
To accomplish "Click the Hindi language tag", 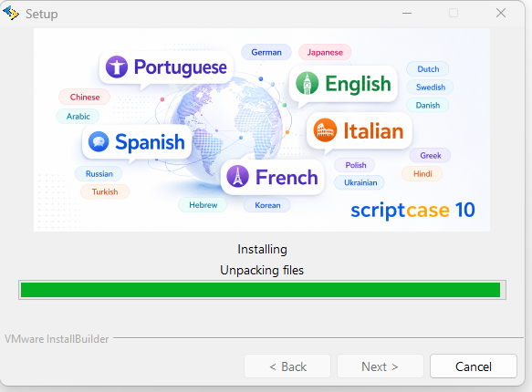I will 422,174.
